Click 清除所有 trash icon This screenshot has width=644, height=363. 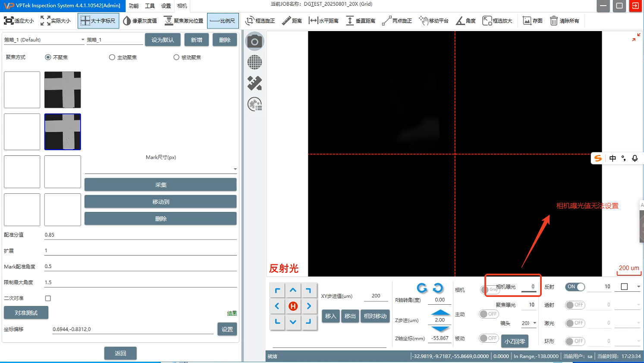click(x=564, y=21)
